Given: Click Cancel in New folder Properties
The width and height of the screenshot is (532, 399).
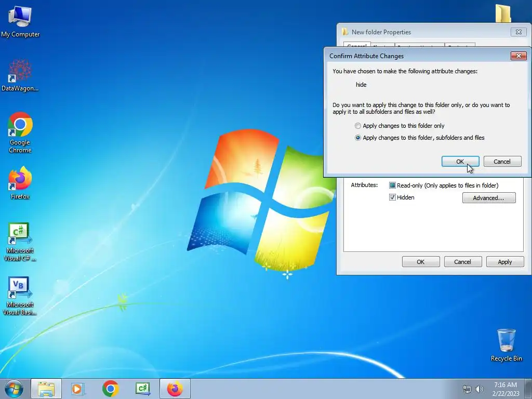Looking at the screenshot, I should 463,262.
